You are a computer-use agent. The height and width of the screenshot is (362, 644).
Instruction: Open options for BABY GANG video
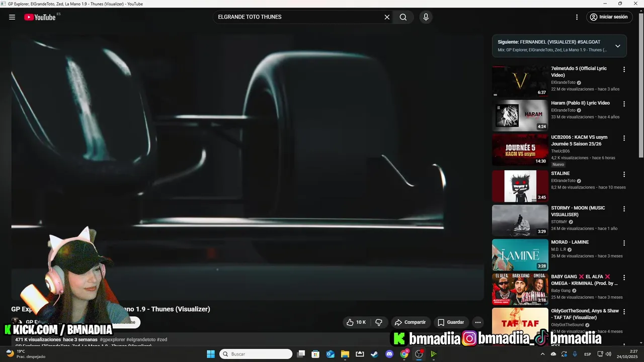[624, 278]
